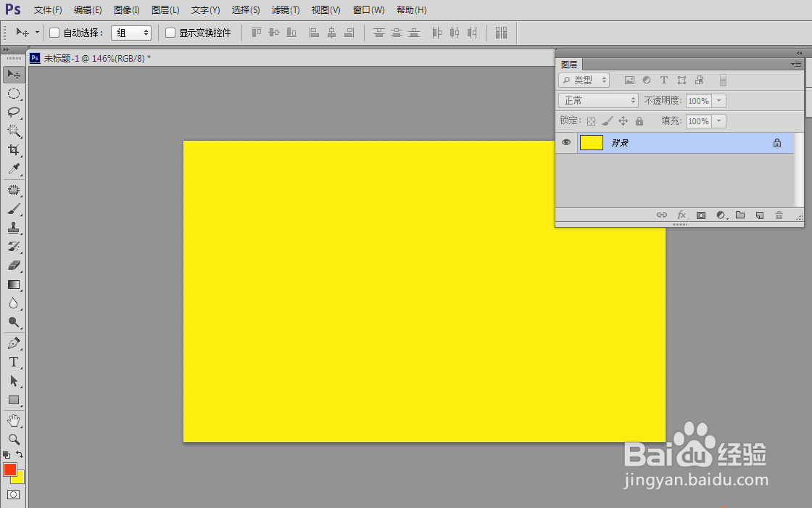Open the 图层(L) menu
The image size is (812, 508).
[165, 10]
